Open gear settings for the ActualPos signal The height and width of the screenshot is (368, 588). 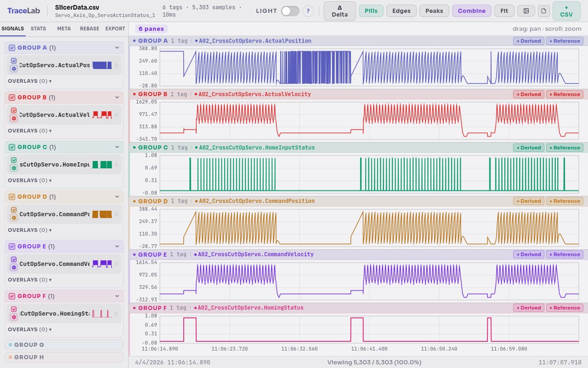(x=14, y=69)
